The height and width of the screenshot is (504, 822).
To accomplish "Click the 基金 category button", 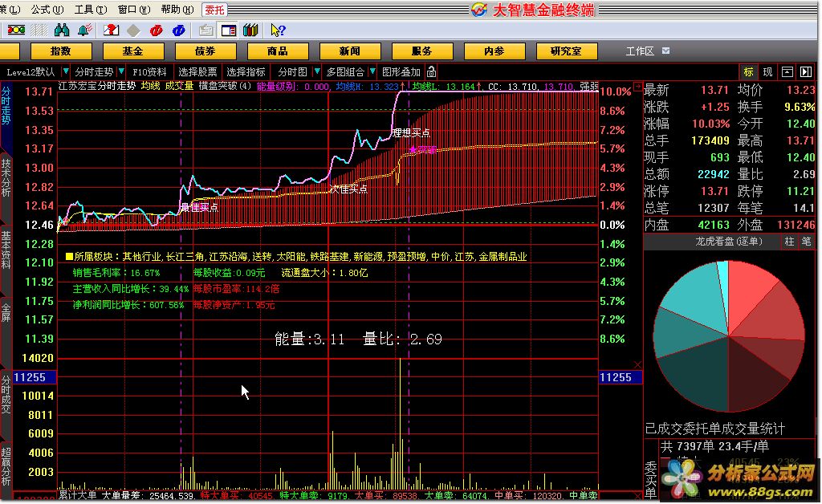I will (x=133, y=51).
